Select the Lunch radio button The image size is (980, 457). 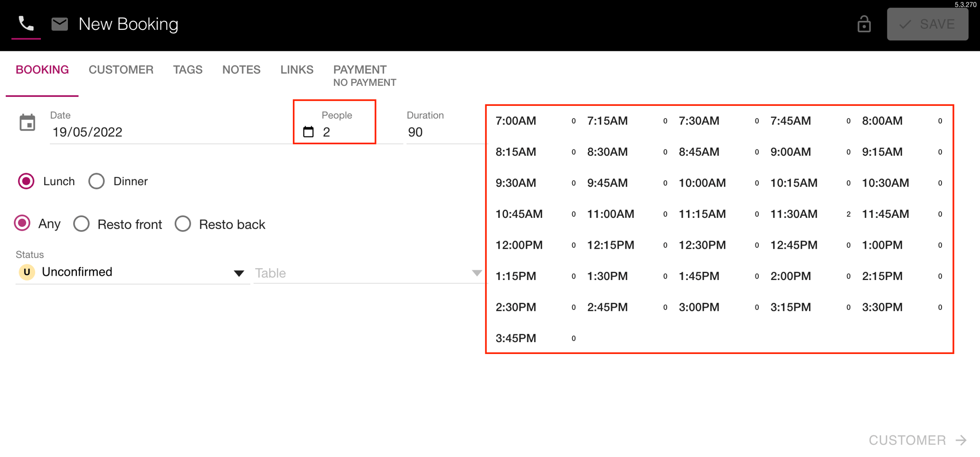(26, 181)
